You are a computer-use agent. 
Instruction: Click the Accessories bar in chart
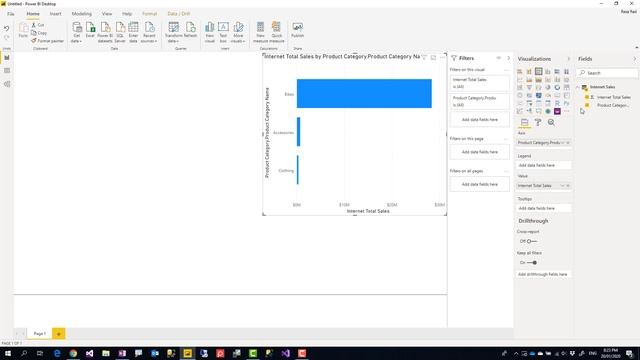(x=298, y=132)
